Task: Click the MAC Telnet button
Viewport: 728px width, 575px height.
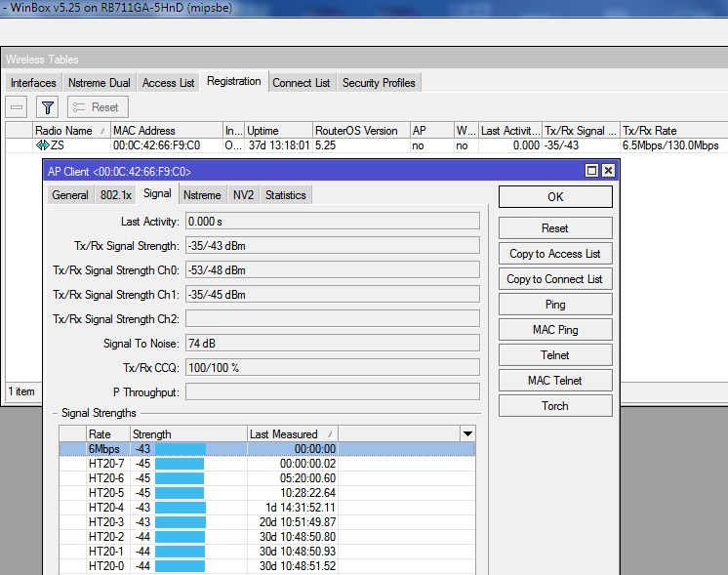Action: pyautogui.click(x=555, y=381)
